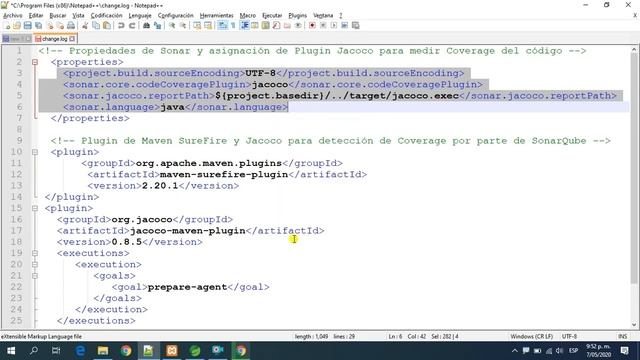Screen dimensions: 640x360
Task: Toggle INS insert mode in status bar
Action: [622, 336]
